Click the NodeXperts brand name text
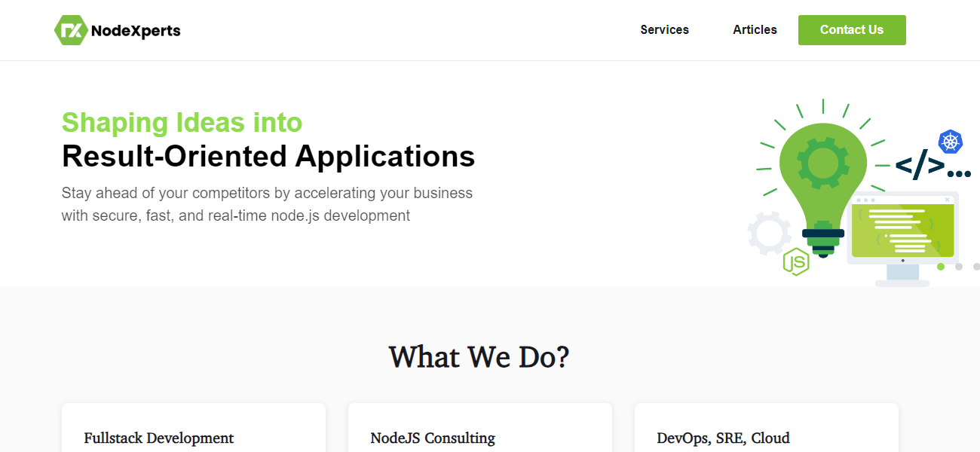This screenshot has height=452, width=980. coord(136,31)
